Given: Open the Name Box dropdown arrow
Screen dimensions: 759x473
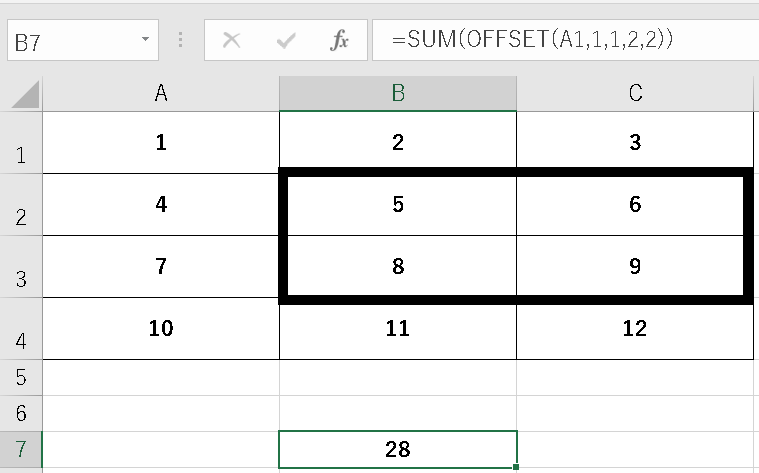Looking at the screenshot, I should click(146, 41).
